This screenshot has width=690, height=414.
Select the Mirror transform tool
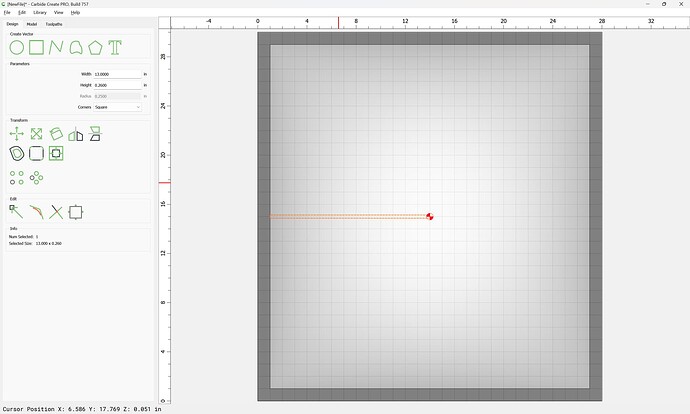point(76,134)
